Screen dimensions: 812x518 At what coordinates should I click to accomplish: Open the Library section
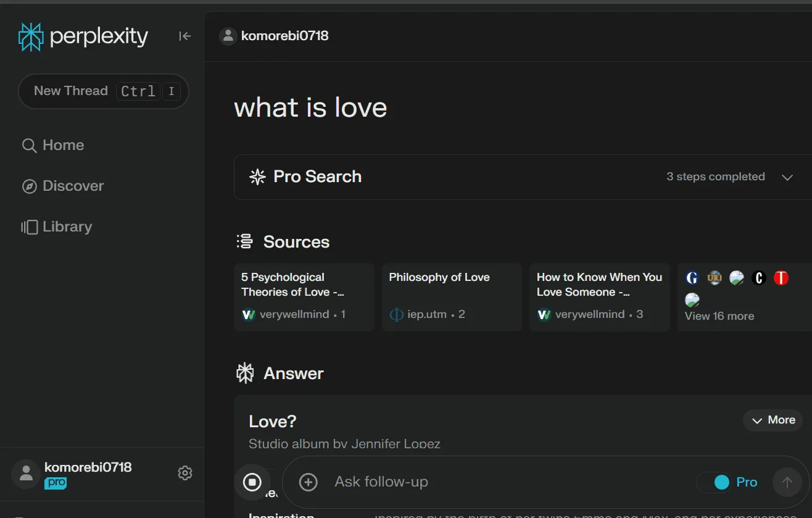coord(57,227)
